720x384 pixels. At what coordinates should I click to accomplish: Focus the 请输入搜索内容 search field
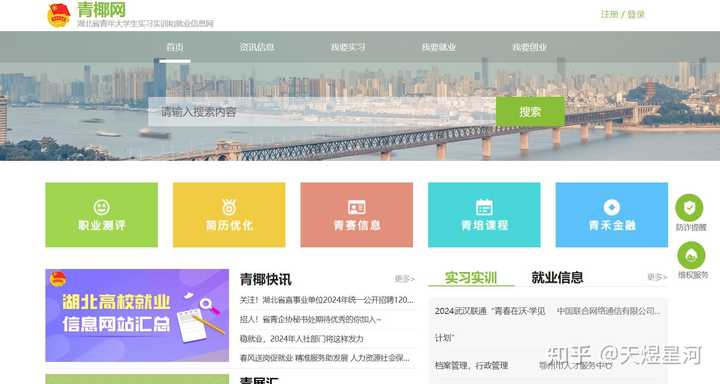pyautogui.click(x=322, y=112)
